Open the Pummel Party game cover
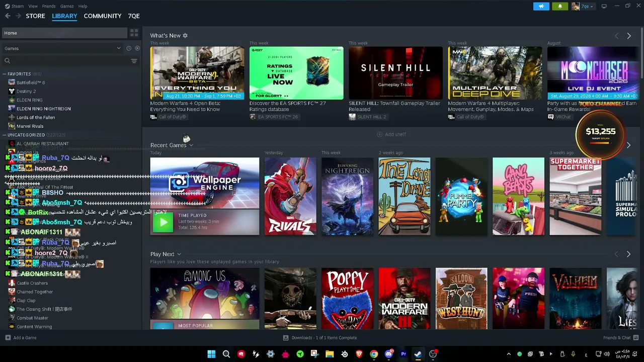 (x=461, y=196)
